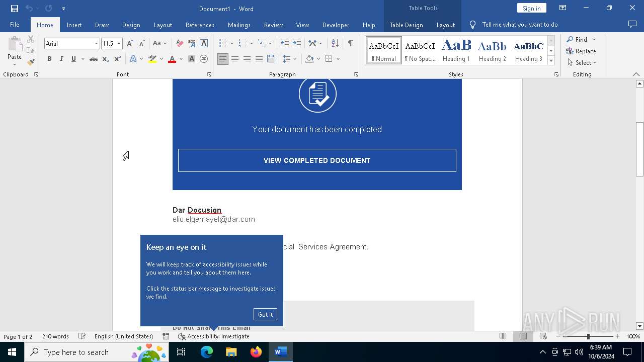Toggle Align Left paragraph alignment

222,59
